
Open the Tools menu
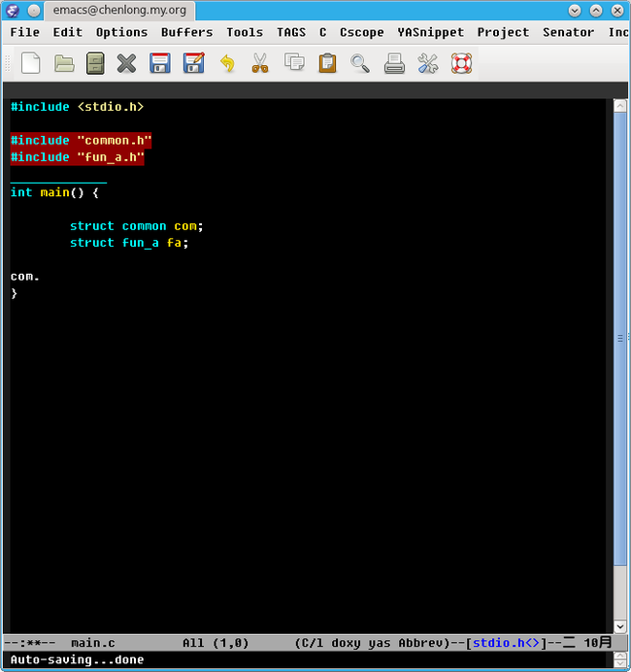245,32
